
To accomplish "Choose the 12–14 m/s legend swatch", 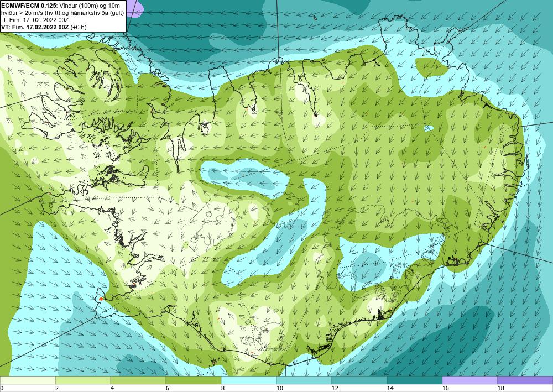I will click(x=359, y=380).
